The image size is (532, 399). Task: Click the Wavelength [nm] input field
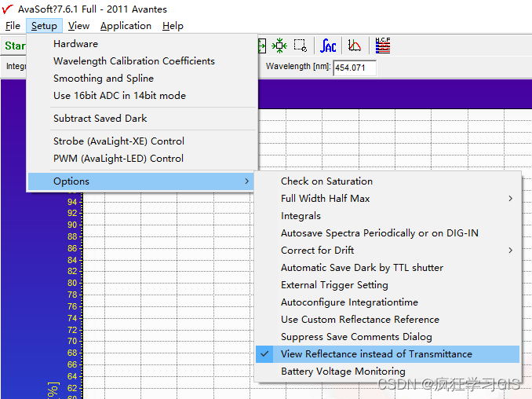pos(355,68)
